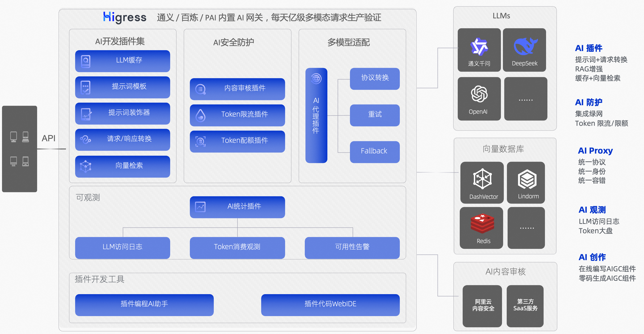Click the Fallback block
Viewport: 644px width, 334px height.
coord(375,152)
